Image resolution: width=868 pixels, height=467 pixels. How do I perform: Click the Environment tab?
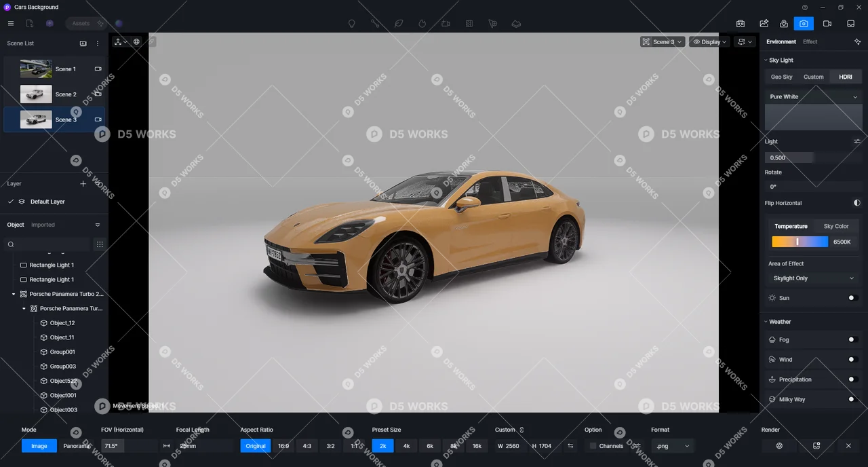[781, 42]
